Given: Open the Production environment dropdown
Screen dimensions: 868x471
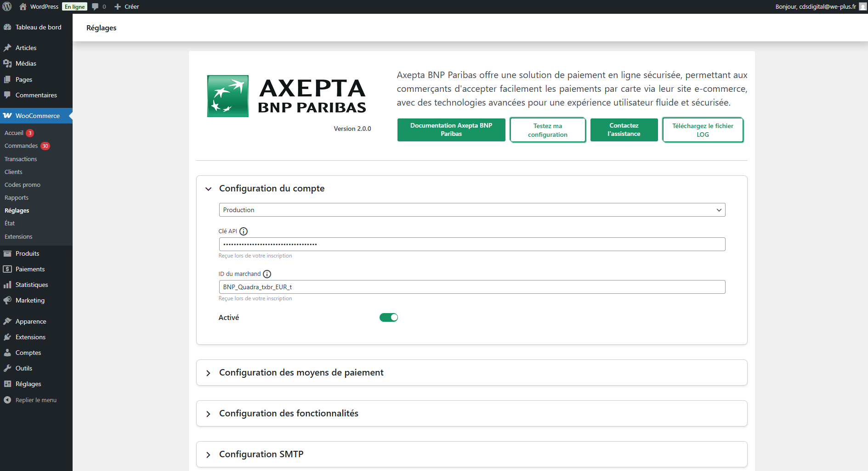Looking at the screenshot, I should [472, 210].
